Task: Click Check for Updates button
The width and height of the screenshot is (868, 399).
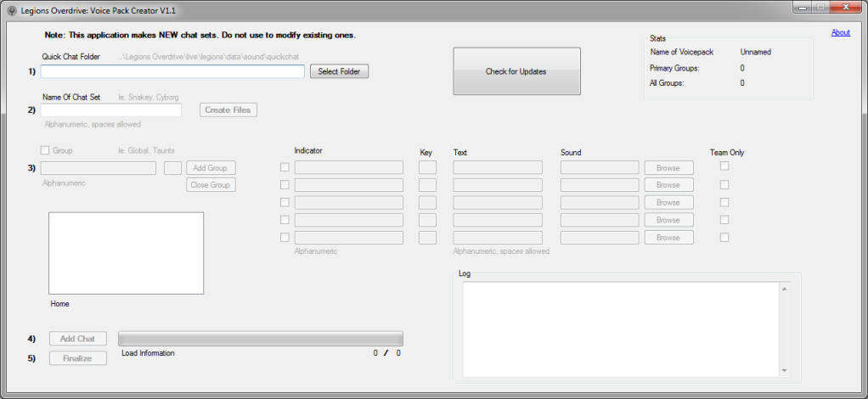Action: click(516, 71)
